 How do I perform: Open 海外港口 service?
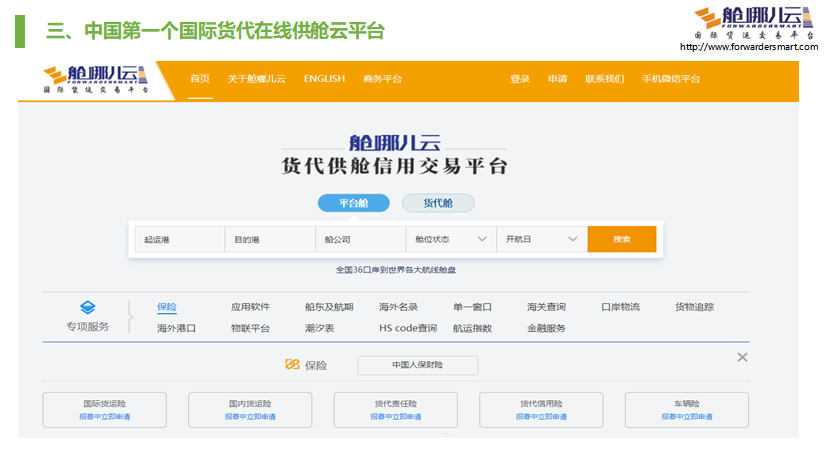176,328
